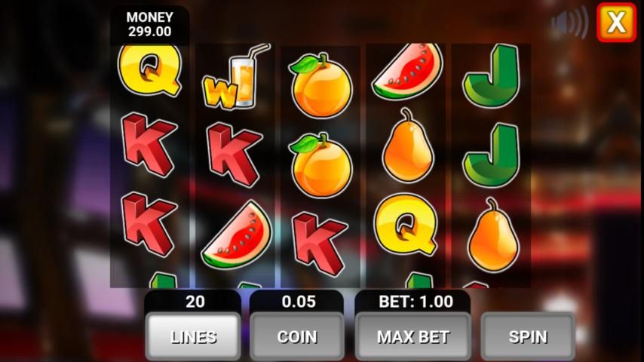Click the pear in the fourth reel
The height and width of the screenshot is (362, 644).
(407, 146)
